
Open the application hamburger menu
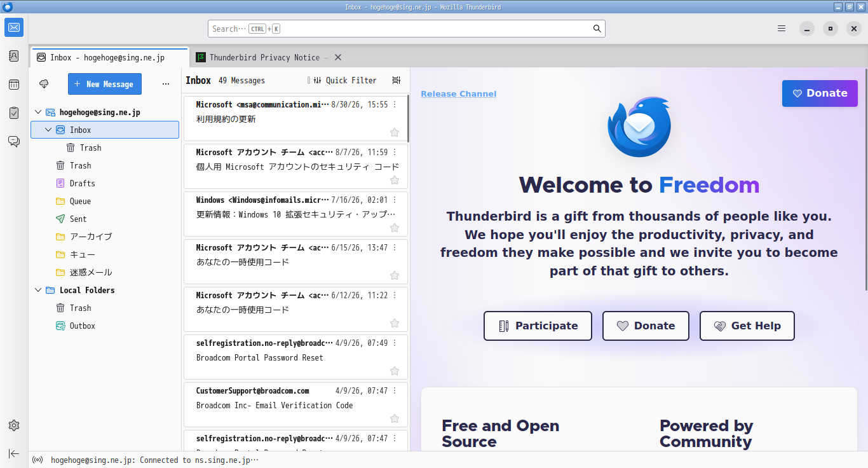tap(782, 29)
